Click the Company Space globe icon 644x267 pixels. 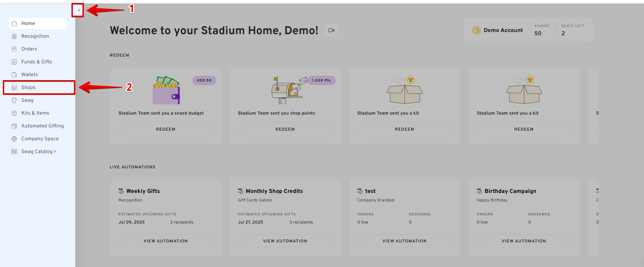click(x=14, y=139)
